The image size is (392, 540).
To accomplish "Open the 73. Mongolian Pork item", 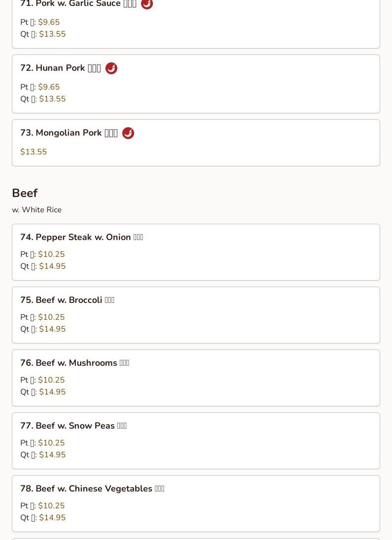I will coord(68,133).
